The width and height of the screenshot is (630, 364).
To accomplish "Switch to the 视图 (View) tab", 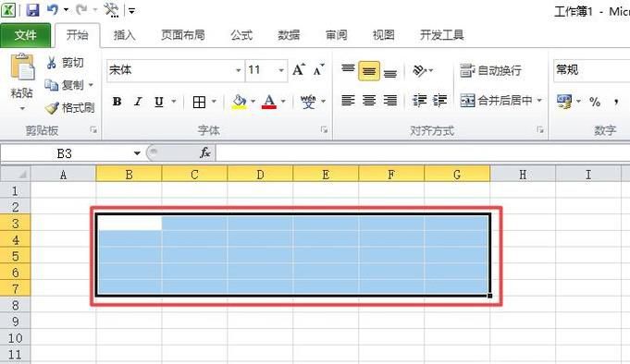I will 383,35.
